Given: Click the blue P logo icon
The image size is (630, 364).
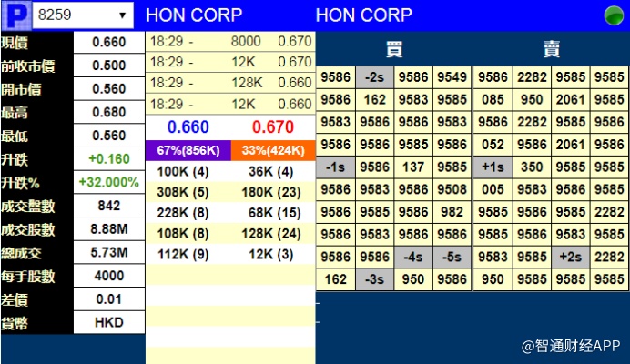Looking at the screenshot, I should (16, 15).
